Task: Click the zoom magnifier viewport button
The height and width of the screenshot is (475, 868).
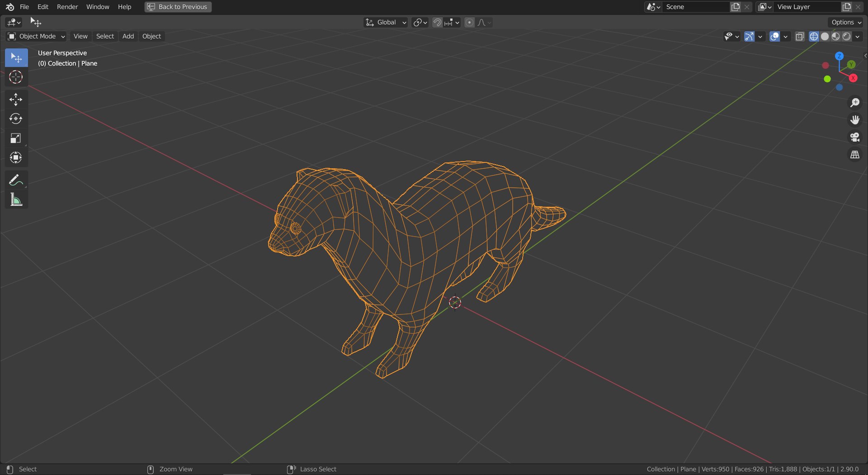Action: (855, 103)
